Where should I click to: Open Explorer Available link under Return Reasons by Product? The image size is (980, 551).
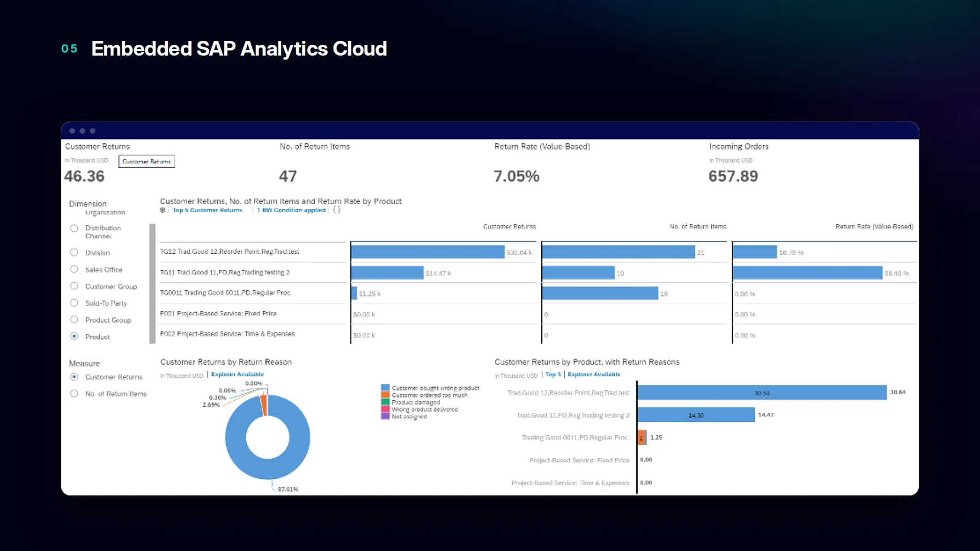tap(594, 374)
